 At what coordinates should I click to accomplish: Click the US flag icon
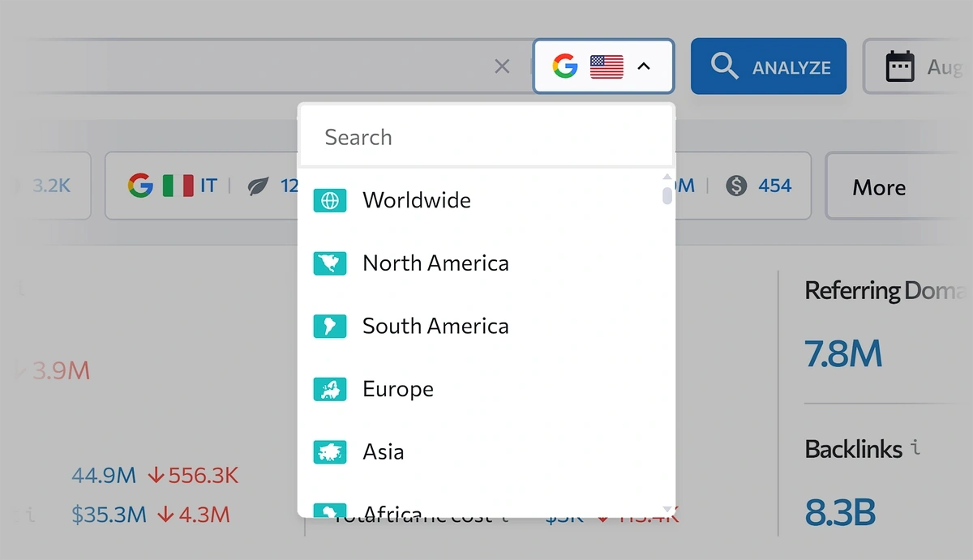pos(607,66)
